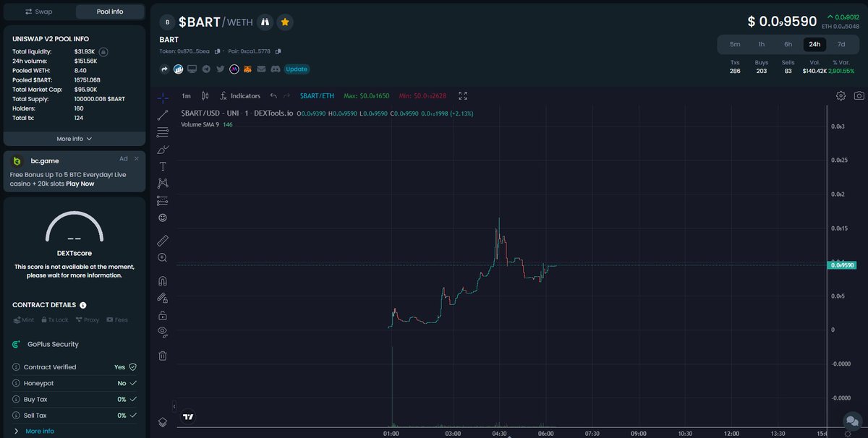Open the Fibonacci retracement tool group
This screenshot has width=868, height=438.
(163, 132)
